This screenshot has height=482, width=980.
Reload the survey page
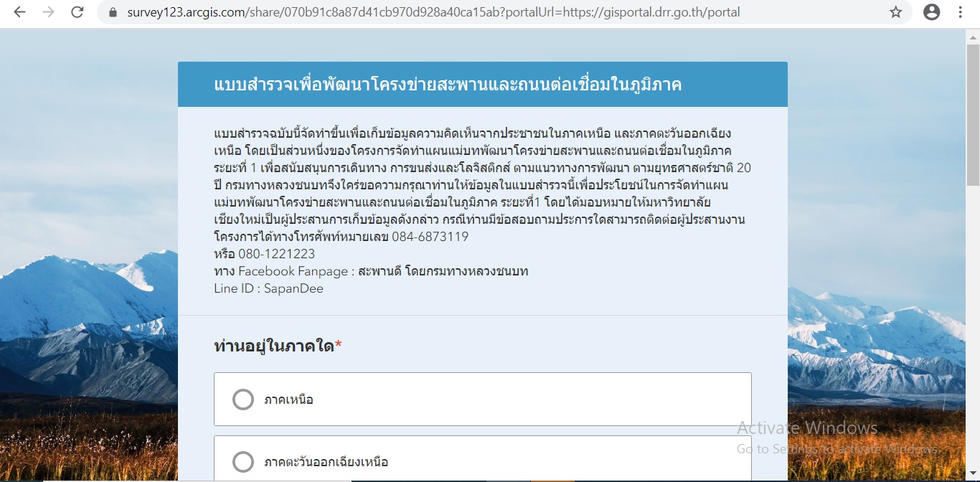point(77,12)
